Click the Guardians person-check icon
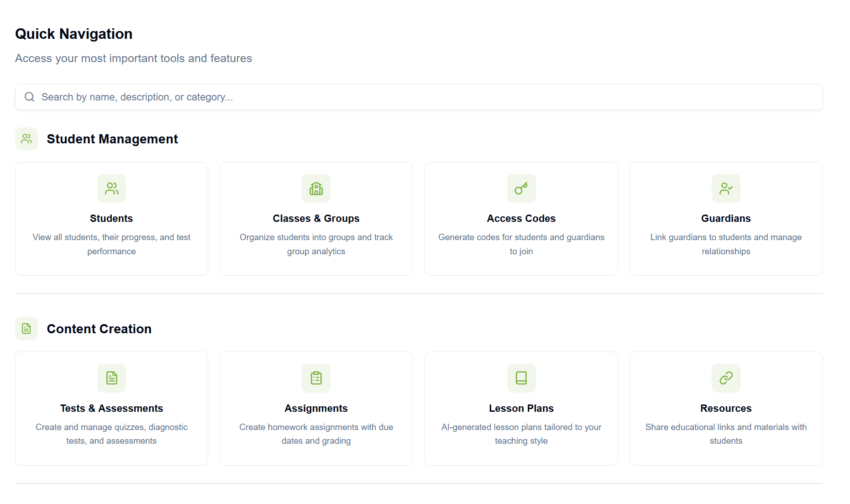This screenshot has width=850, height=504. click(x=726, y=188)
